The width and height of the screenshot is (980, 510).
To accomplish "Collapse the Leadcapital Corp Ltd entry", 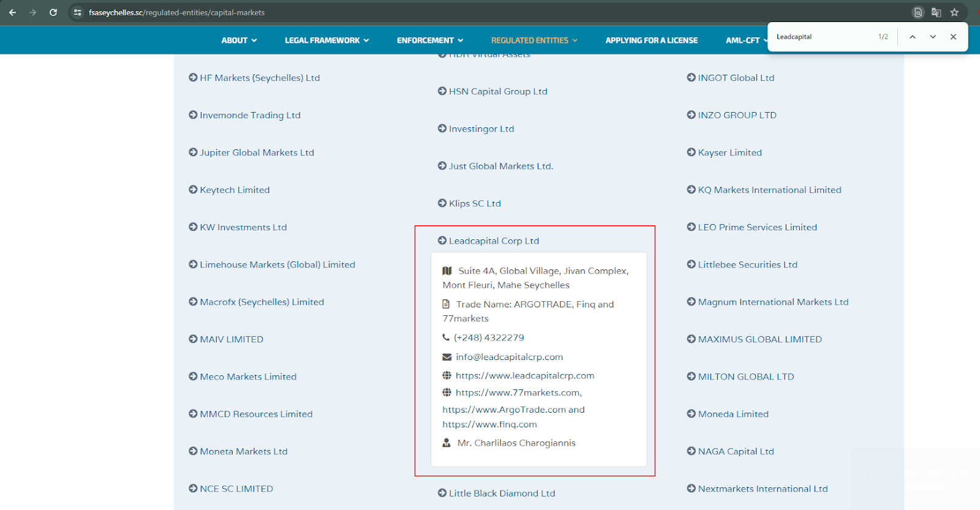I will click(488, 241).
